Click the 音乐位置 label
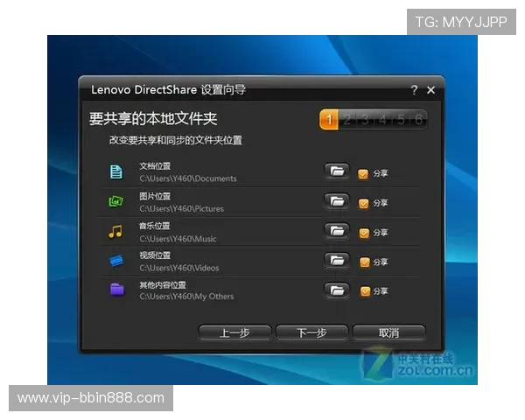The image size is (525, 420). coord(155,226)
